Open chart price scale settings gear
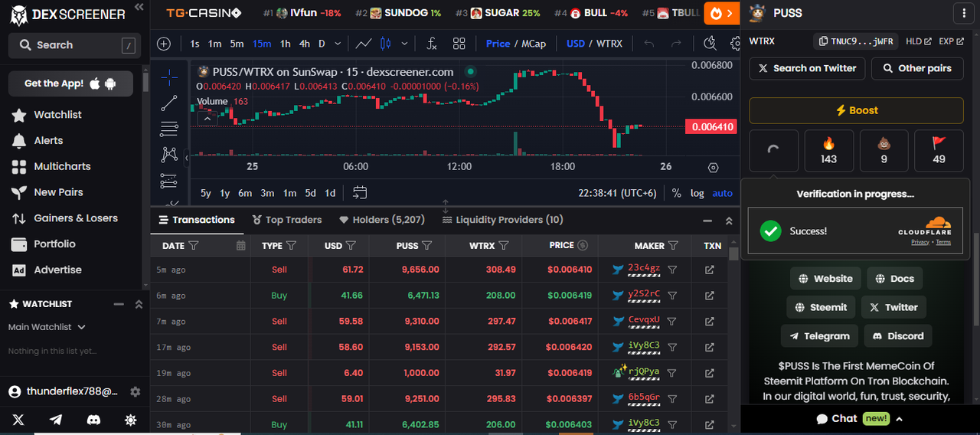Screen dimensions: 980x435 coord(714,167)
